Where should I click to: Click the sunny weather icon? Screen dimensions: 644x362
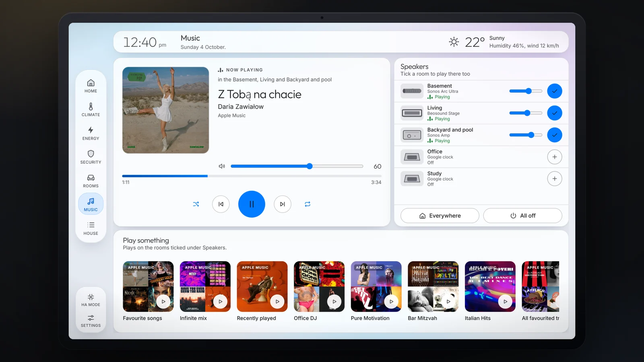pos(454,42)
